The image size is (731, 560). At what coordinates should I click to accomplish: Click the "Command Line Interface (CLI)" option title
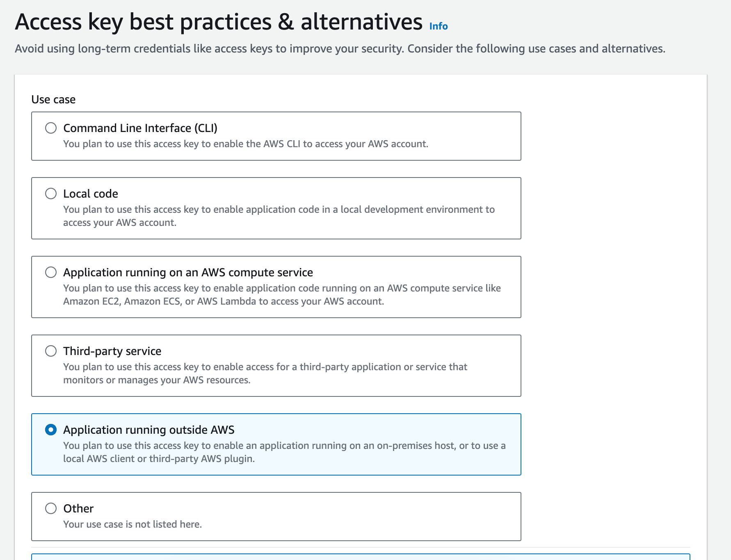point(140,128)
